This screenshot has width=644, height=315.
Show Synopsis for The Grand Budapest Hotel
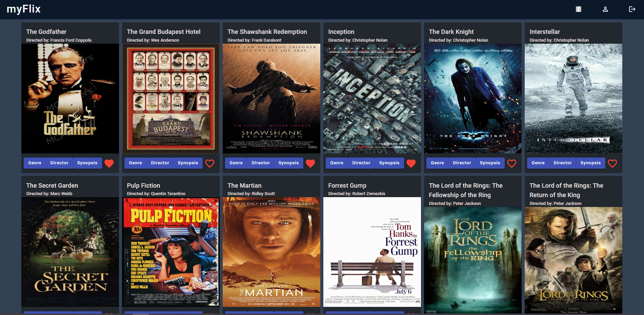coord(188,163)
